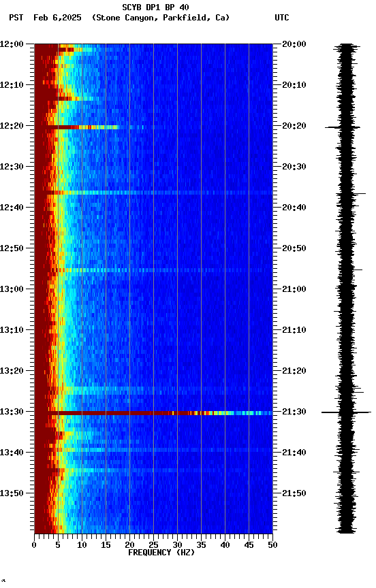Click the 45 Hz frequency tick label
The height and width of the screenshot is (588, 376).
249,545
